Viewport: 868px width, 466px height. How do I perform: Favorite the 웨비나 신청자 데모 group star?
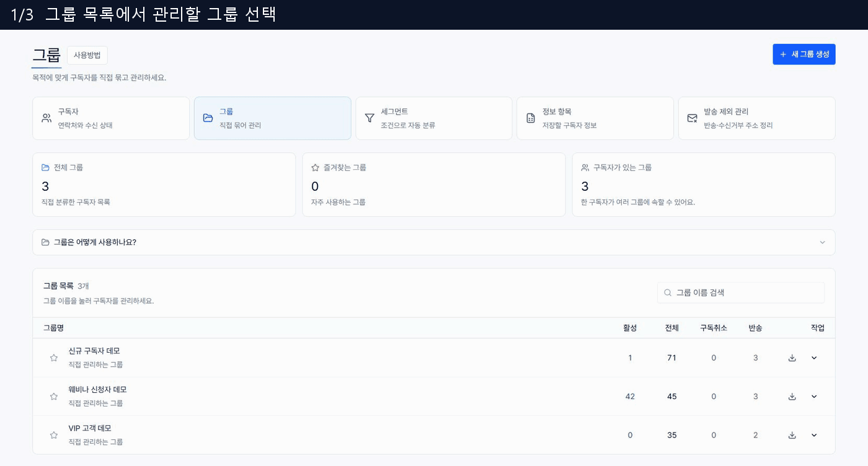(54, 397)
